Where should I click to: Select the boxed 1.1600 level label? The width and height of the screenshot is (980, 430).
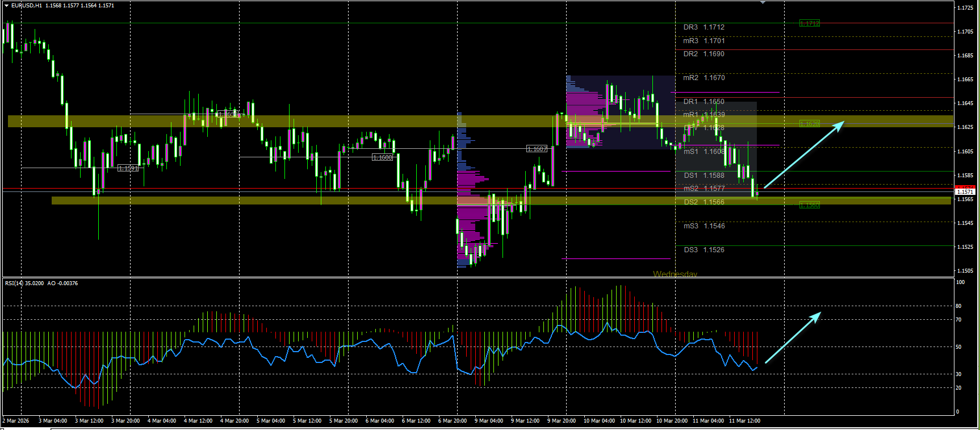click(382, 157)
